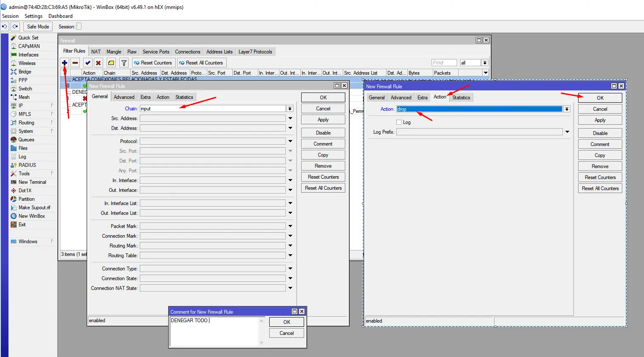The image size is (644, 357).
Task: Click Make Supout.rif in the sidebar
Action: tap(34, 208)
